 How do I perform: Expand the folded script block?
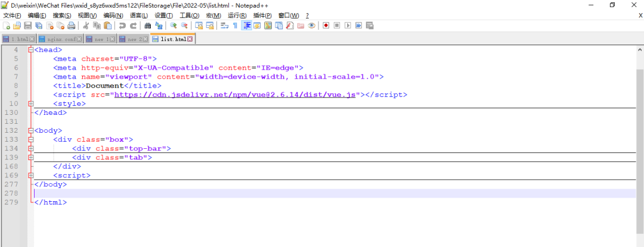pyautogui.click(x=30, y=176)
